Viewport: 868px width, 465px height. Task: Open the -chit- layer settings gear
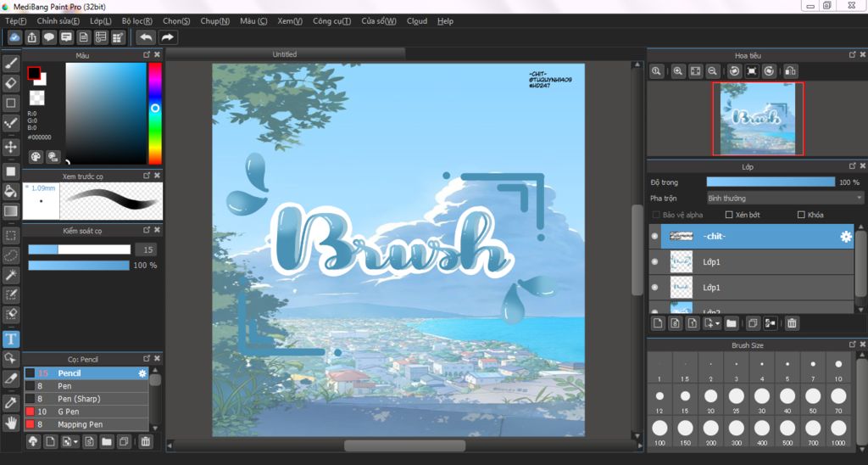pos(846,237)
